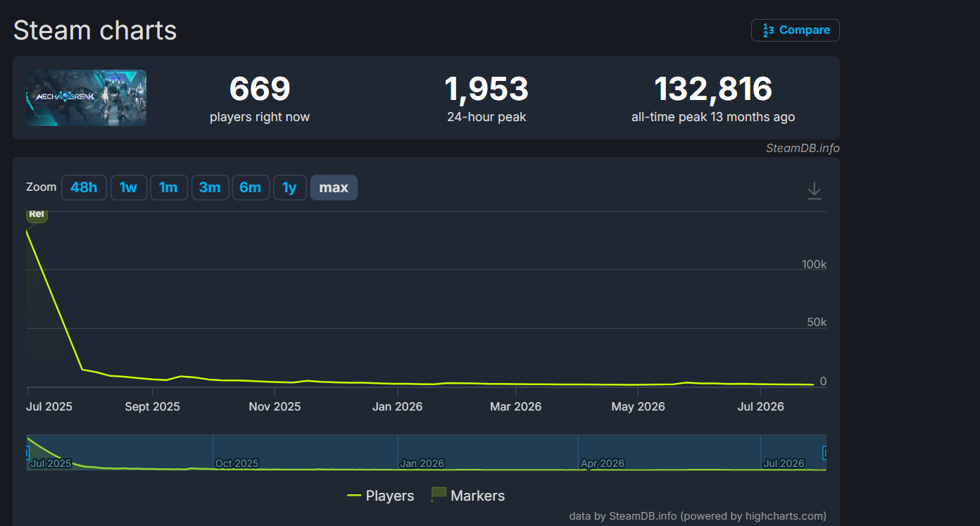Toggle the Markers series in the legend
This screenshot has width=980, height=526.
coord(468,496)
